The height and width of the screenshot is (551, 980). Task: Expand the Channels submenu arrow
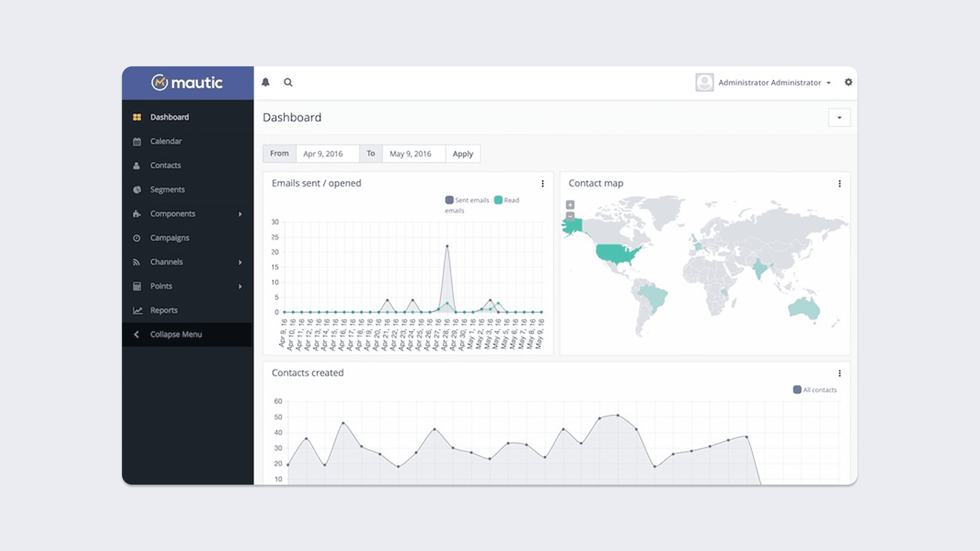point(240,262)
